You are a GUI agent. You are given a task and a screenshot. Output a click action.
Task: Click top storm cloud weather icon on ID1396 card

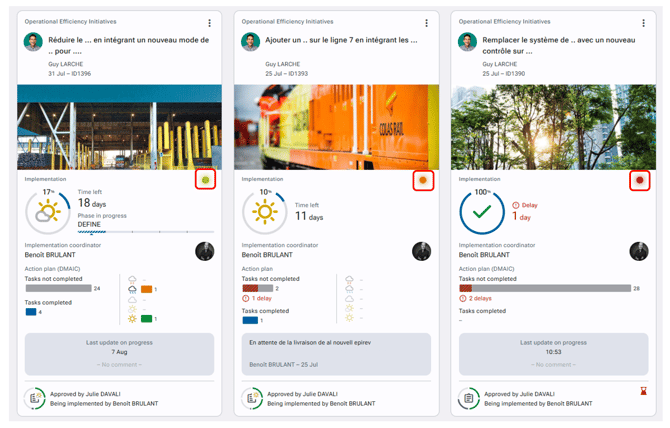[x=132, y=280]
